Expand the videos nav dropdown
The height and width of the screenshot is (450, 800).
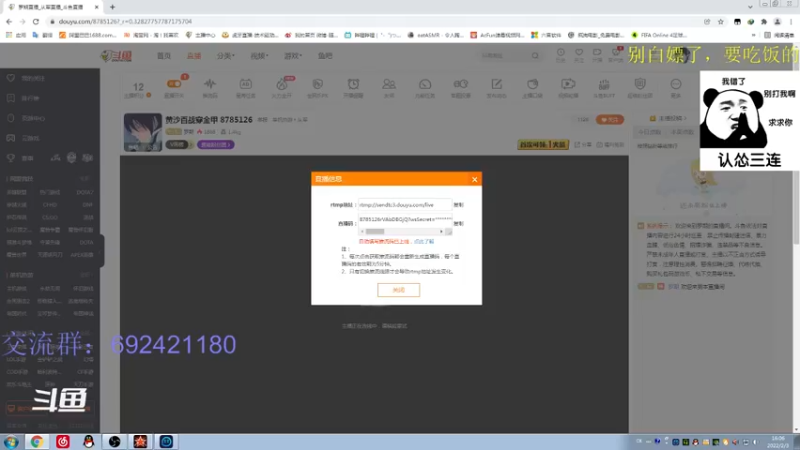(x=259, y=56)
